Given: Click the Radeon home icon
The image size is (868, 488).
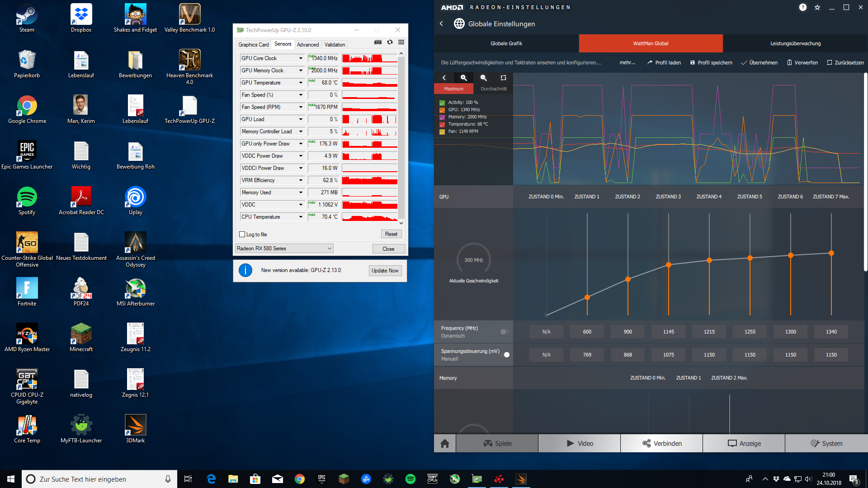Looking at the screenshot, I should coord(445,443).
